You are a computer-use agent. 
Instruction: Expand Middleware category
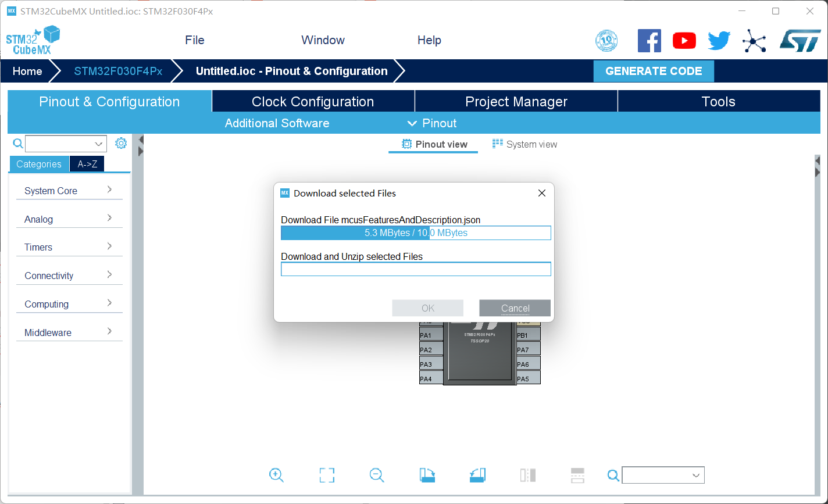click(x=69, y=333)
